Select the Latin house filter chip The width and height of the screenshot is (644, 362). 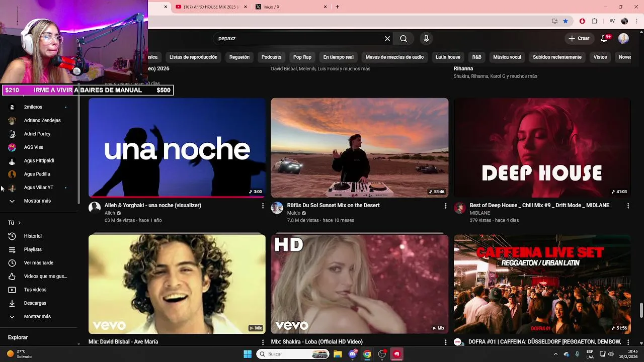coord(448,57)
